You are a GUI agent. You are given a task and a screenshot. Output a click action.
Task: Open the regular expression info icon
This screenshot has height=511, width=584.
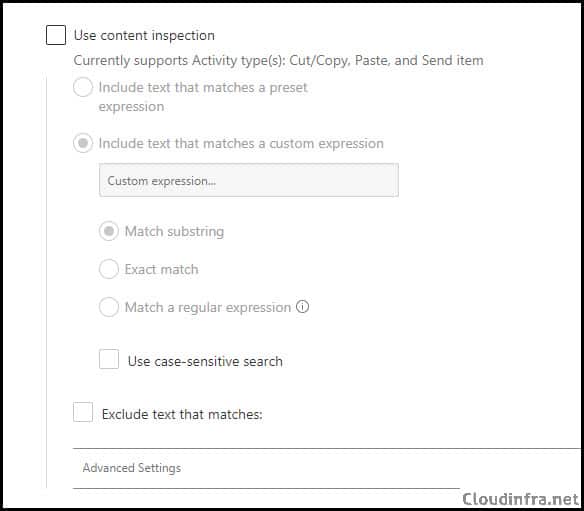(302, 307)
